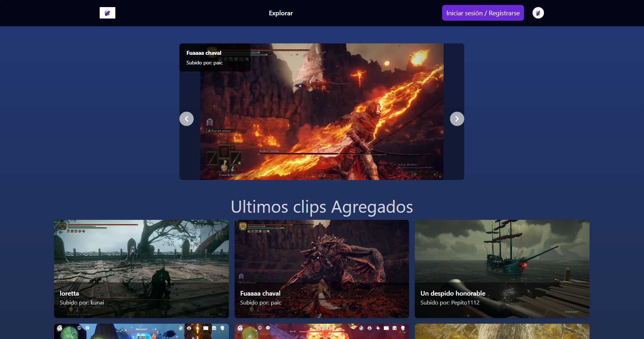The width and height of the screenshot is (644, 339).
Task: Go to the previous carousel slide
Action: [187, 119]
